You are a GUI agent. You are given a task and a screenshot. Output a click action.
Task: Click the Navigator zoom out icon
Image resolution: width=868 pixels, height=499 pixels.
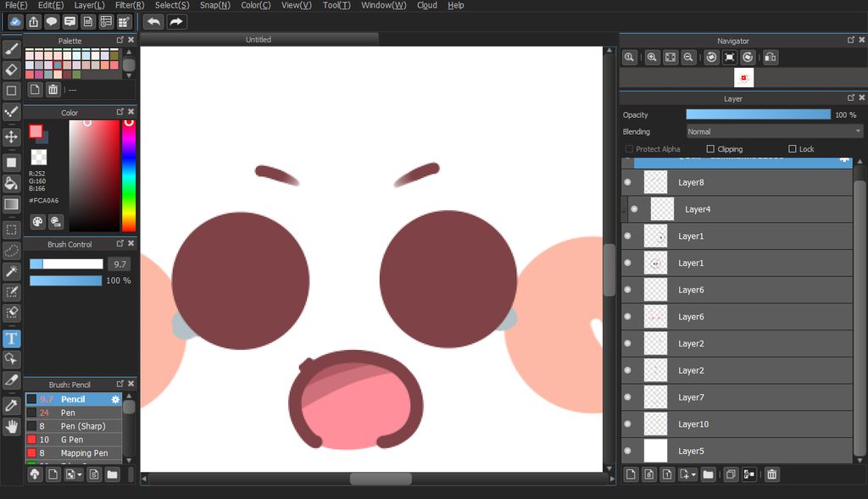point(688,57)
